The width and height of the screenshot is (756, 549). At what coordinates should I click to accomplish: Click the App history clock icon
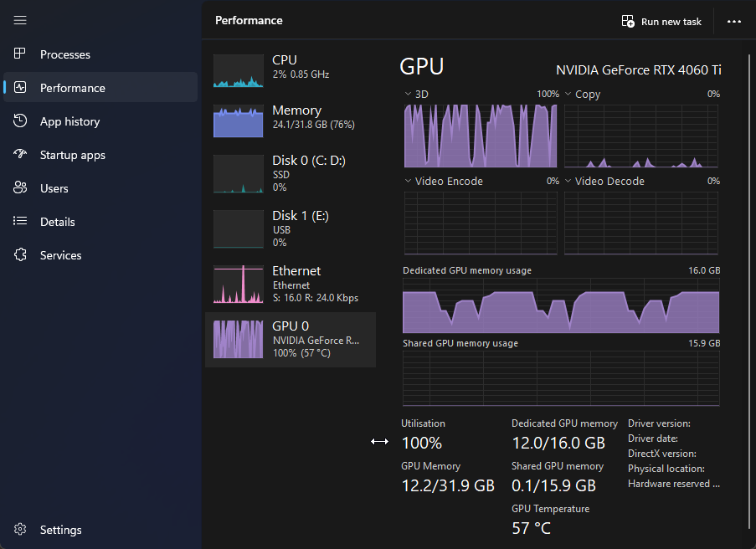pyautogui.click(x=21, y=121)
